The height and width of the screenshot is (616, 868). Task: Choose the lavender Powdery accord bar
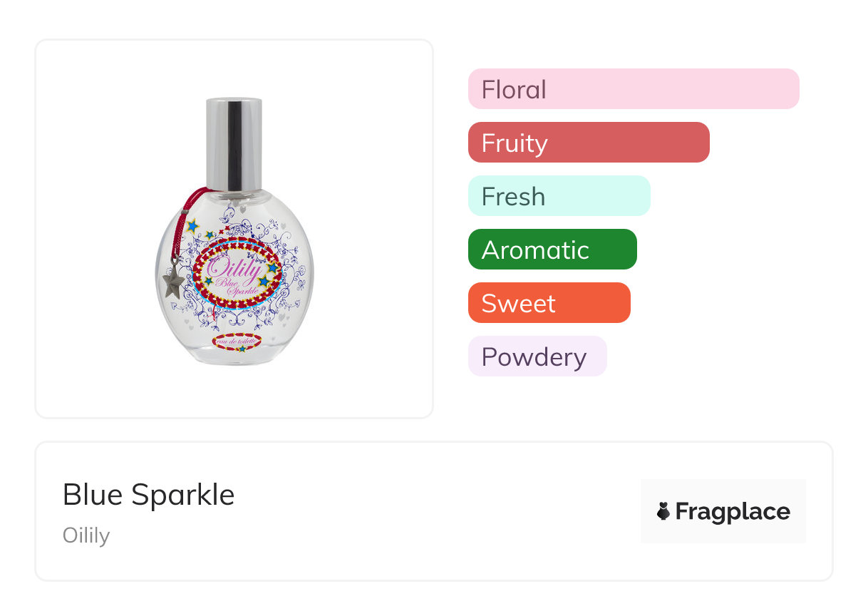coord(537,356)
